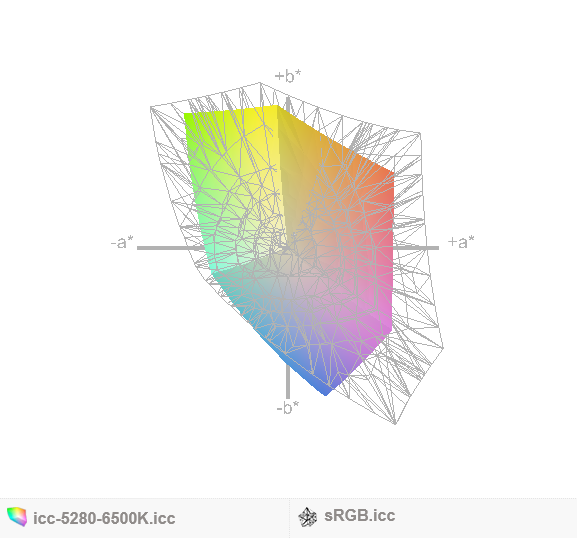The height and width of the screenshot is (538, 577).
Task: Click the -a* axis label
Action: tap(122, 243)
